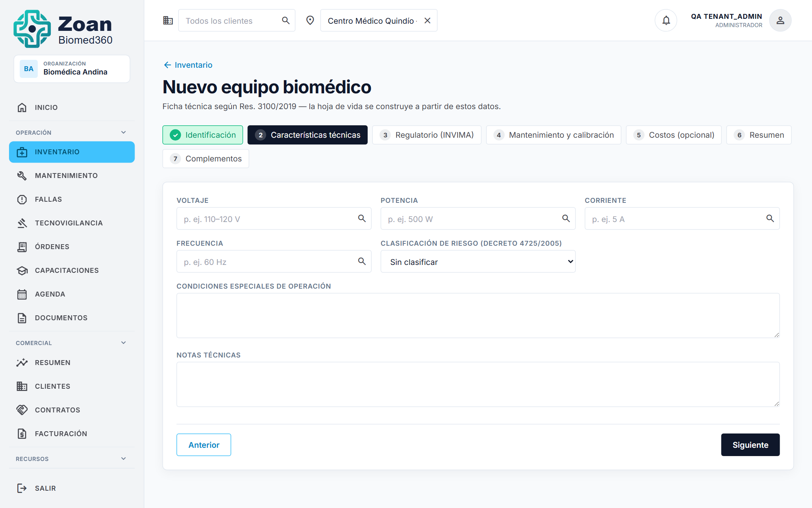
Task: Go to the Regulatorio (INVIMA) step
Action: click(x=427, y=135)
